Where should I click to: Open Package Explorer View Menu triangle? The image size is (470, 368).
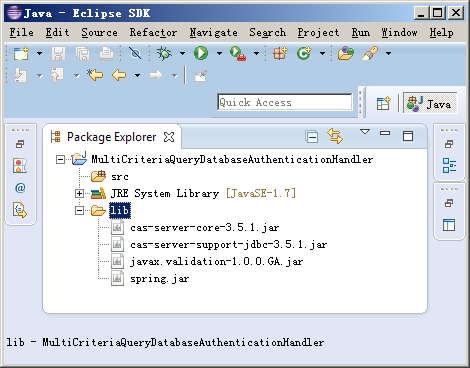tap(365, 132)
